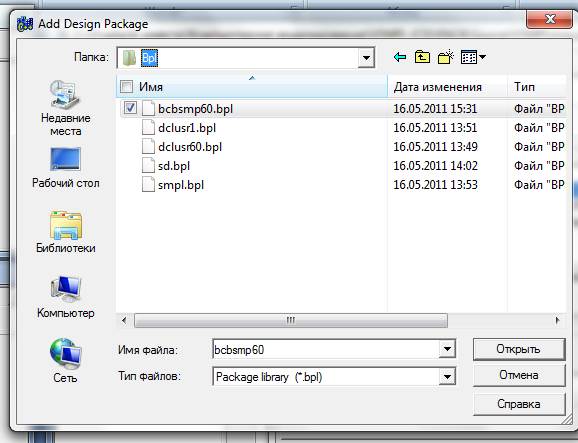Click the bcbsmp60.bpl file icon

click(x=148, y=109)
